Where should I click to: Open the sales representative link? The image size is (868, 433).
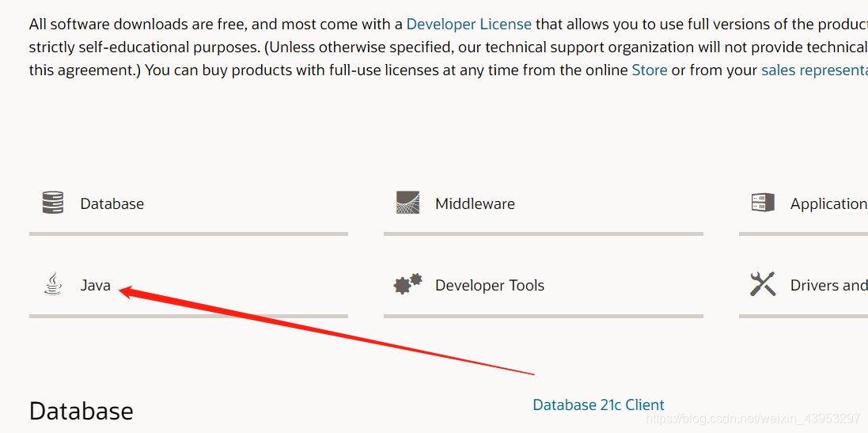[x=814, y=70]
